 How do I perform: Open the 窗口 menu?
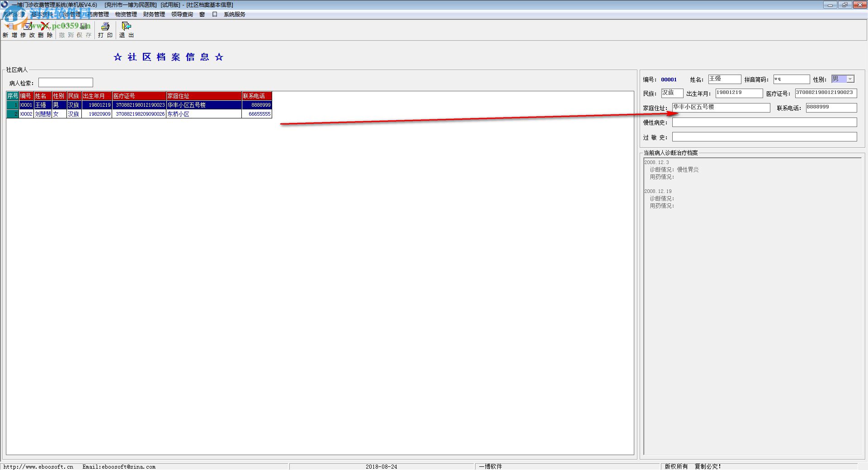click(x=208, y=14)
